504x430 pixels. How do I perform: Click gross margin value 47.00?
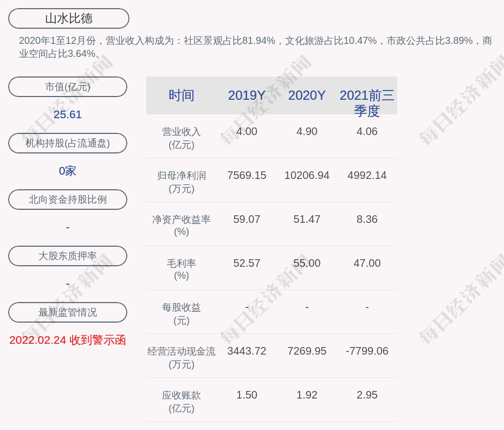click(x=367, y=263)
